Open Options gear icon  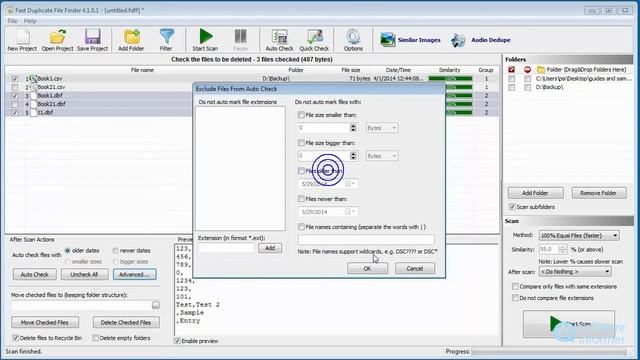coord(353,40)
